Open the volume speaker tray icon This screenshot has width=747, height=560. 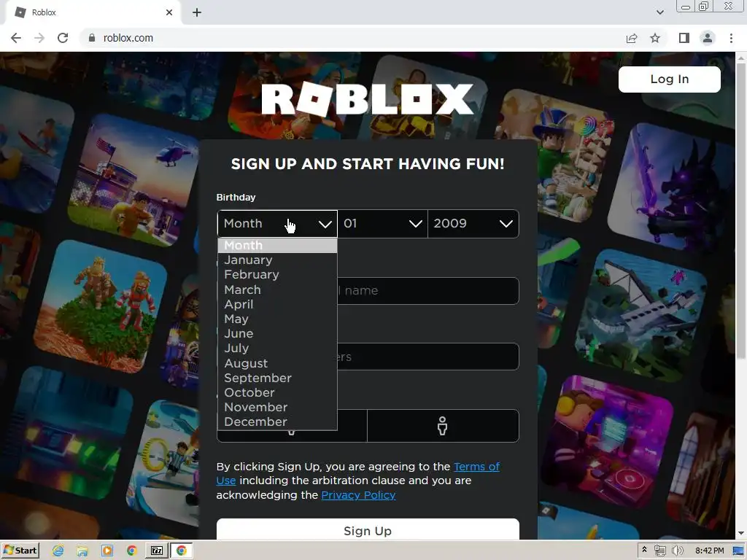pyautogui.click(x=678, y=551)
